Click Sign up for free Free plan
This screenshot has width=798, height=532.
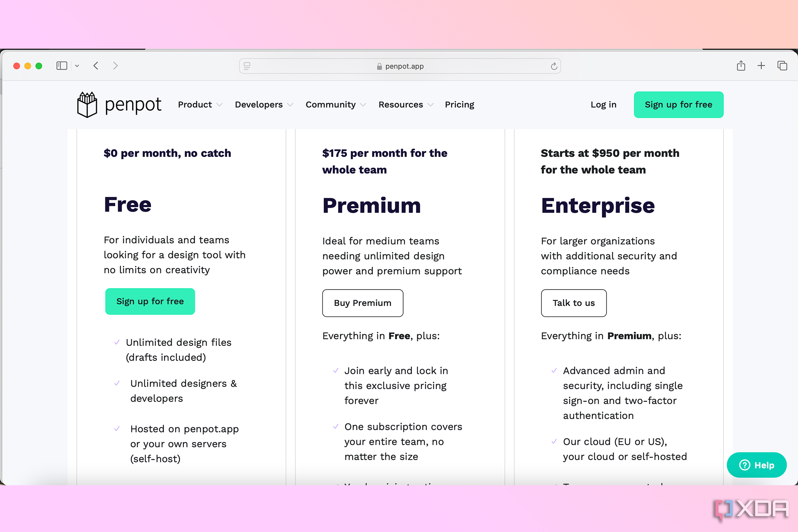click(150, 301)
